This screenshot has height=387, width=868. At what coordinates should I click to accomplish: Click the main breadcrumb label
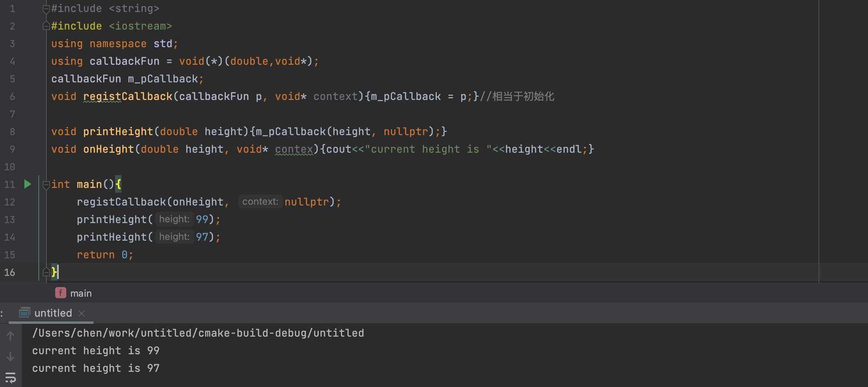pos(81,293)
